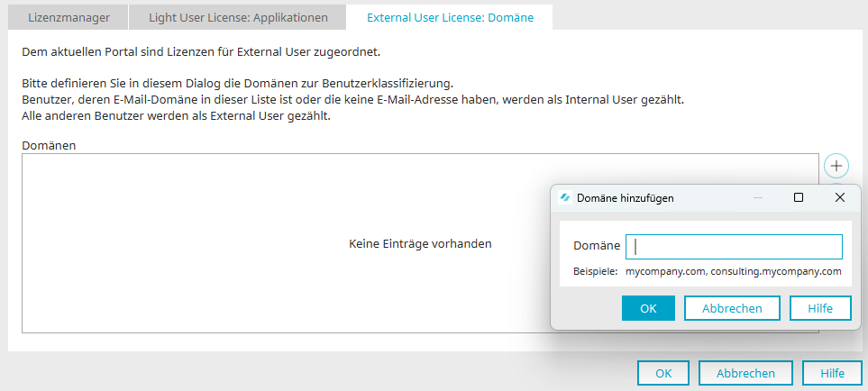
Task: Click the 'Domäne' label beside input field
Action: pos(596,246)
